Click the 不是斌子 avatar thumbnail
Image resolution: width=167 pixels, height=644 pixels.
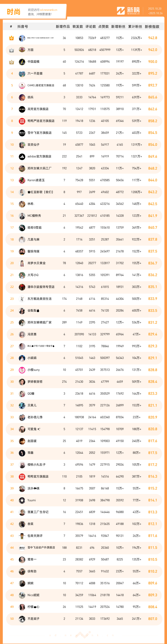point(22,619)
